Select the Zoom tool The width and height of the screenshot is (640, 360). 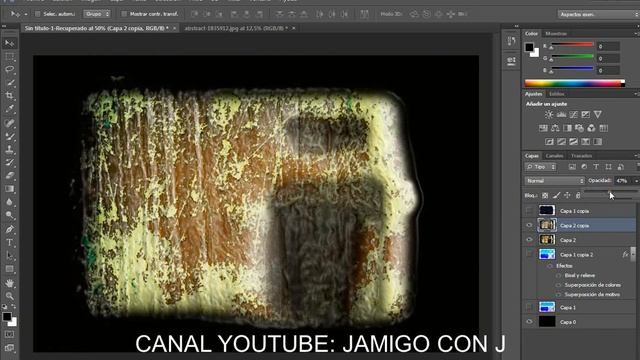pyautogui.click(x=10, y=296)
